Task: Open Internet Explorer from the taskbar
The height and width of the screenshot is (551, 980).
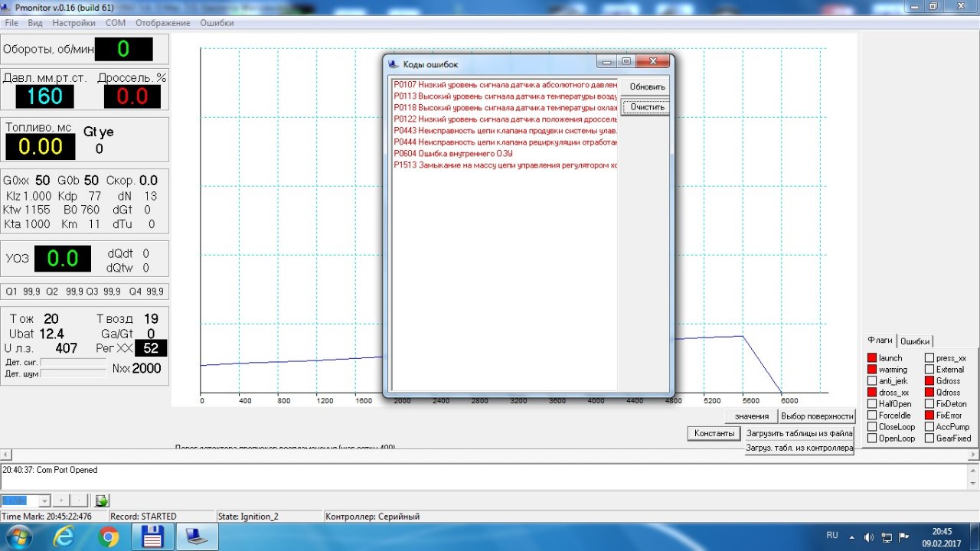Action: (64, 537)
